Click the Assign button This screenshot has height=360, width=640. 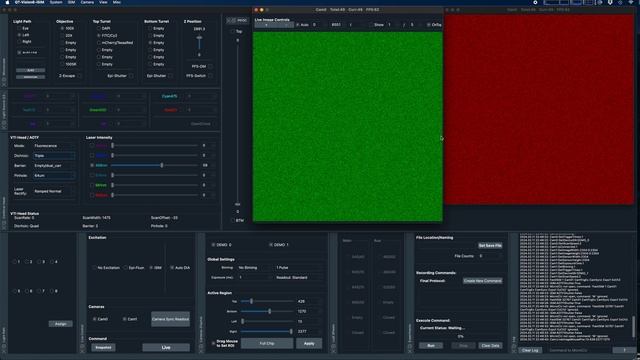pyautogui.click(x=60, y=324)
